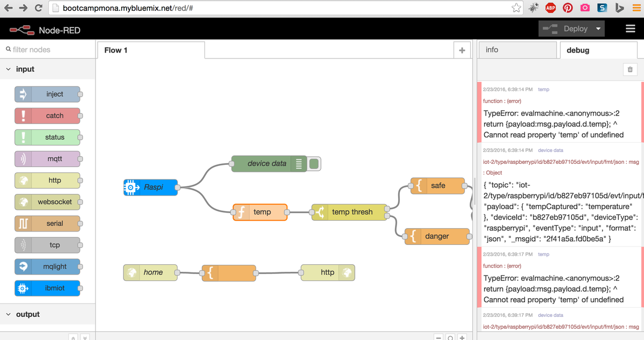This screenshot has width=644, height=340.
Task: Clear debug messages with trash icon
Action: click(630, 69)
